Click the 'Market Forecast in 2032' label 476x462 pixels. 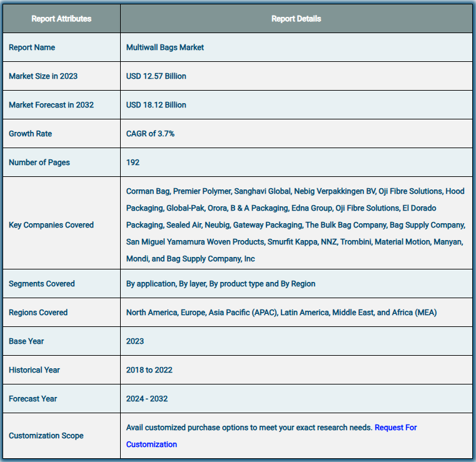(x=51, y=105)
